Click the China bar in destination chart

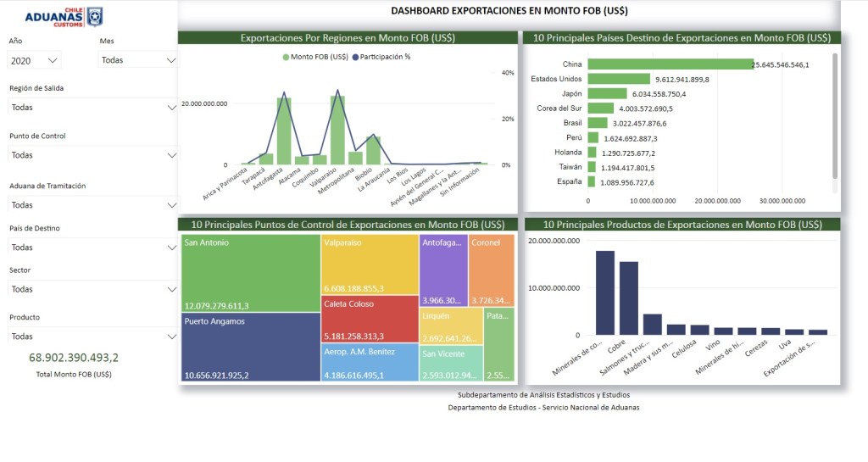pos(670,64)
